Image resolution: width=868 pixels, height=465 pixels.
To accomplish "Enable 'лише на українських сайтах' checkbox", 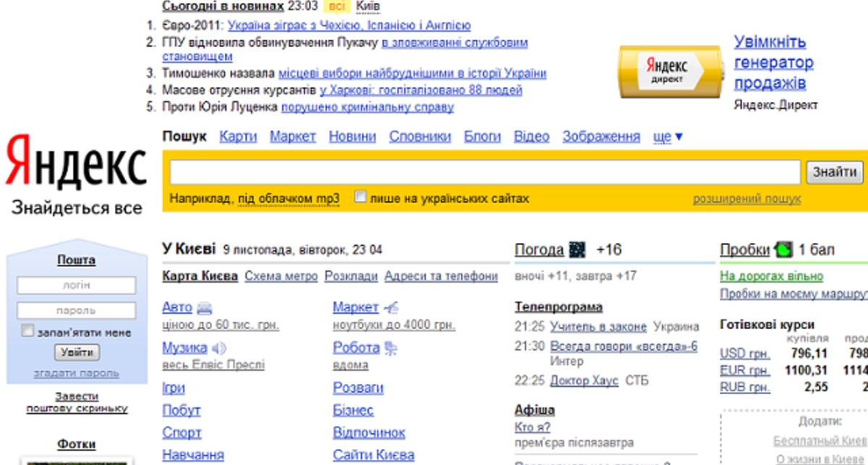I will [x=360, y=197].
